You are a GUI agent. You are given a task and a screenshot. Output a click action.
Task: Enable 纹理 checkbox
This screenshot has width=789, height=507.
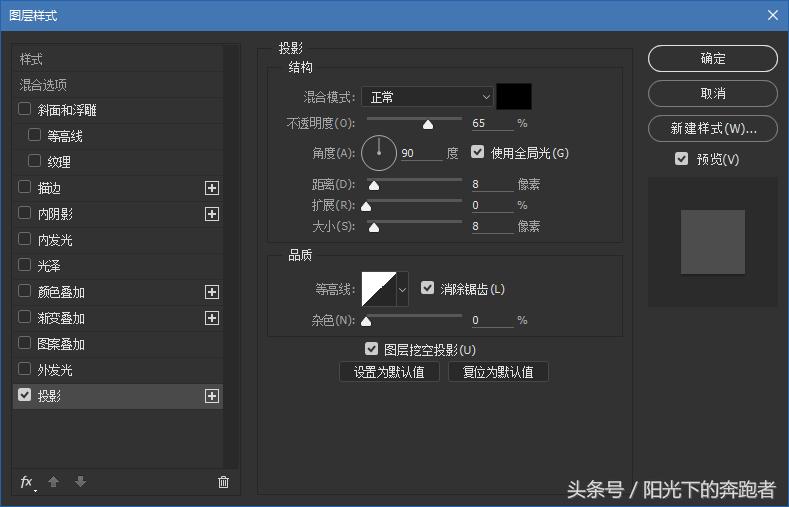pyautogui.click(x=34, y=161)
